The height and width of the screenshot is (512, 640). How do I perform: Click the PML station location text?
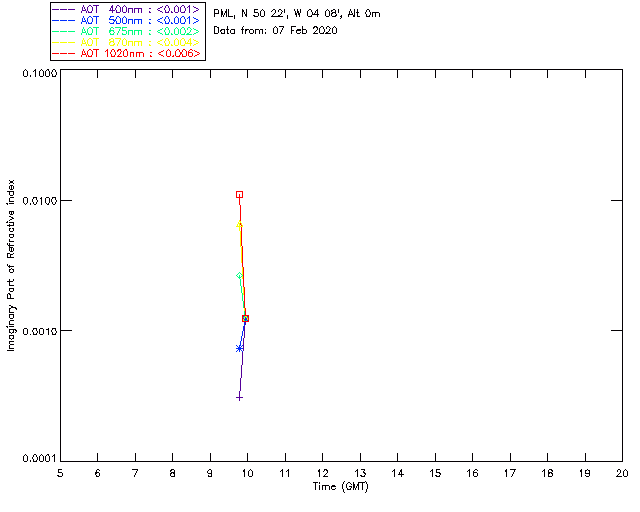[297, 13]
